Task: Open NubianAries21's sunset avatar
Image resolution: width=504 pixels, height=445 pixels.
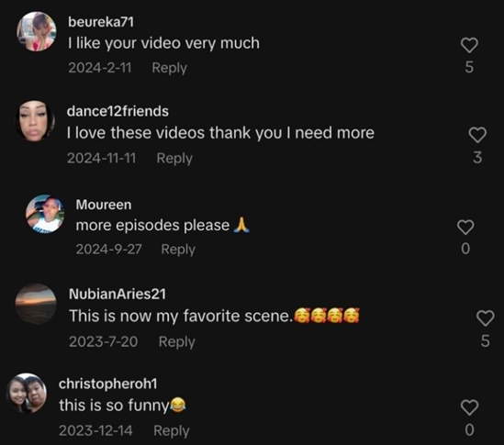Action: click(36, 304)
